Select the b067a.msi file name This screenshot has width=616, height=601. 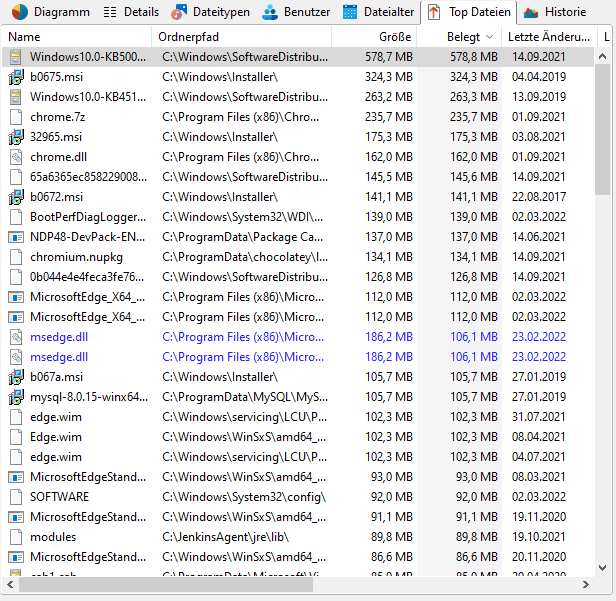(x=57, y=377)
